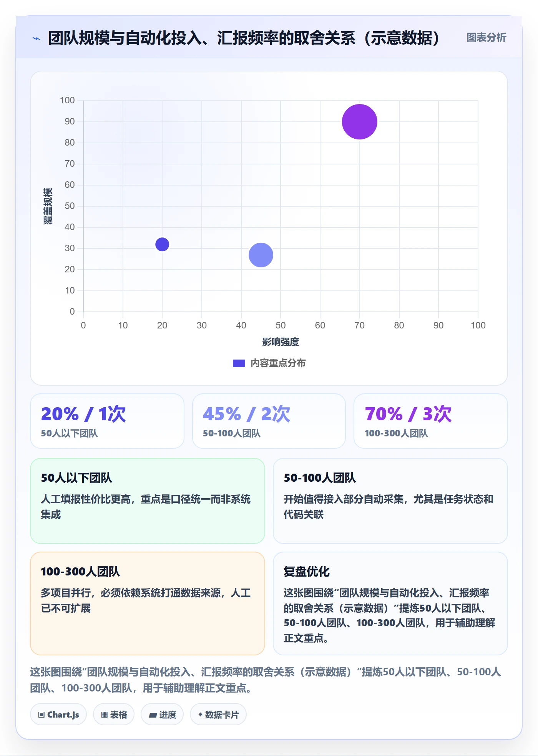Click the Chart.js tag
Screen dimensions: 538x756
click(x=58, y=715)
